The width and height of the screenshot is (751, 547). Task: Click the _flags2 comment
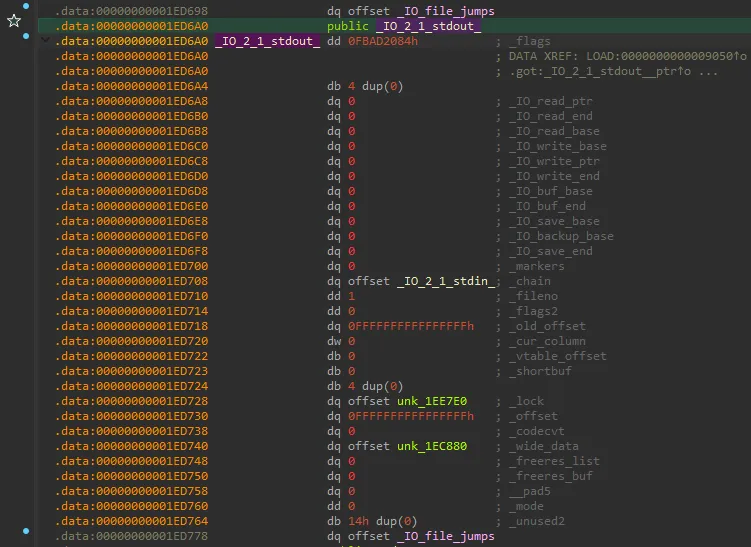pos(534,311)
